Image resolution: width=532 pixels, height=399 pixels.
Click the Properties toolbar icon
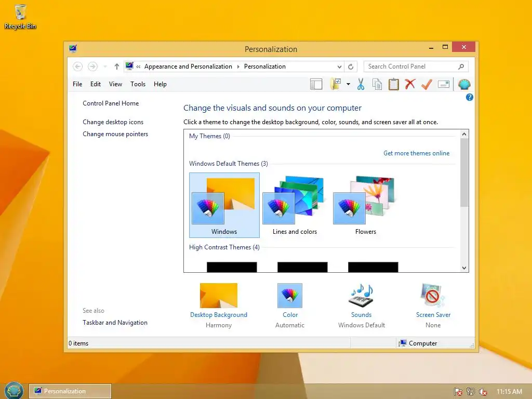tap(444, 84)
